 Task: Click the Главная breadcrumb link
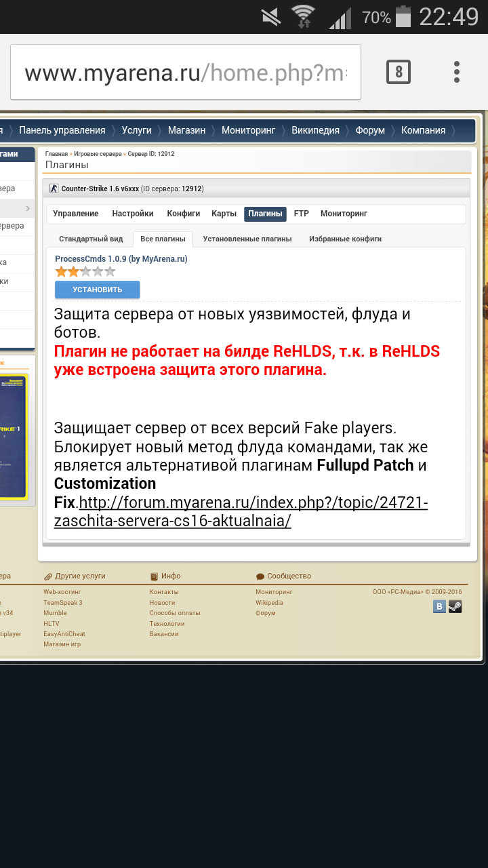57,154
